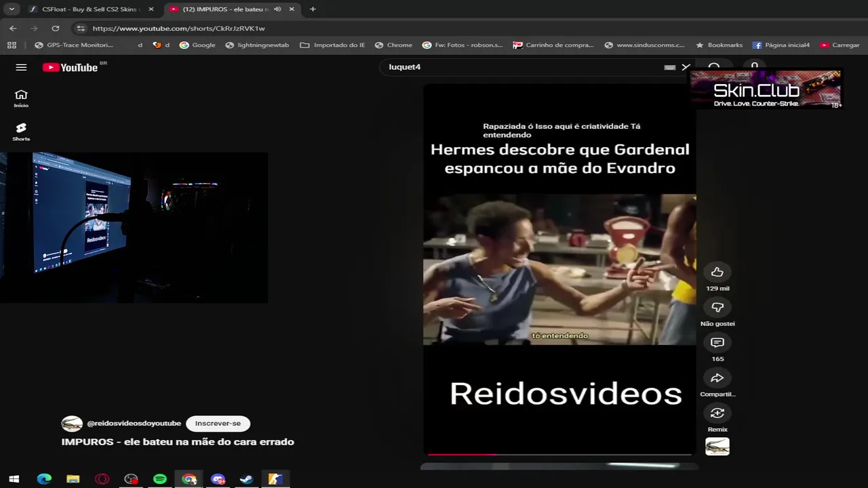Viewport: 868px width, 488px height.
Task: Open a new browser tab
Action: click(x=313, y=9)
